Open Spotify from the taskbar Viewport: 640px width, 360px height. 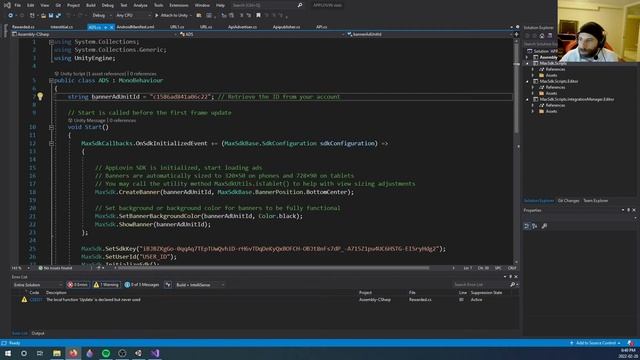106,353
